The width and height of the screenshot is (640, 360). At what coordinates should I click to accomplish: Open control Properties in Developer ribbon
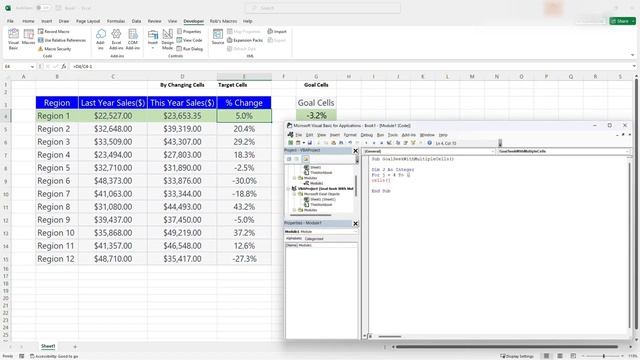click(x=189, y=31)
